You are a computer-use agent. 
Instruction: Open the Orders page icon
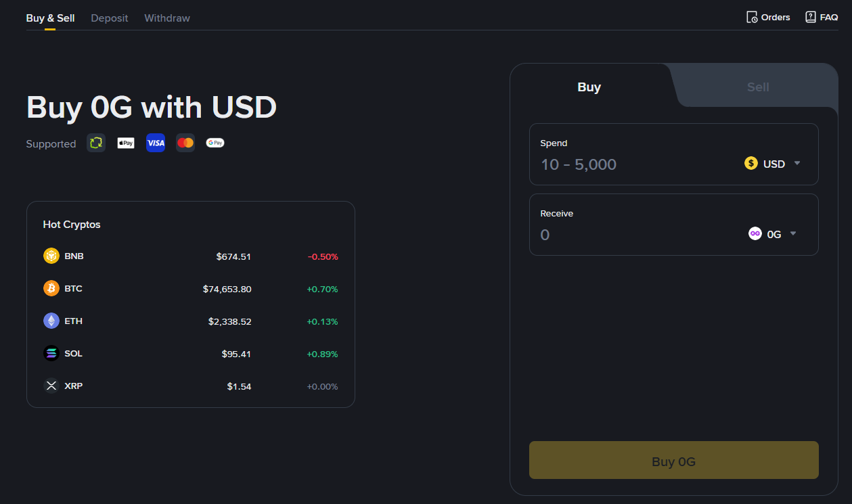click(x=753, y=16)
